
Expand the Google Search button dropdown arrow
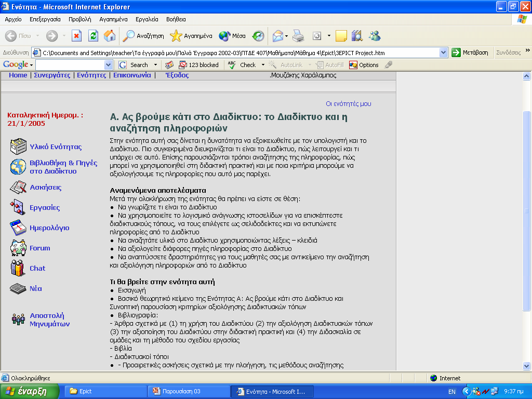click(156, 65)
